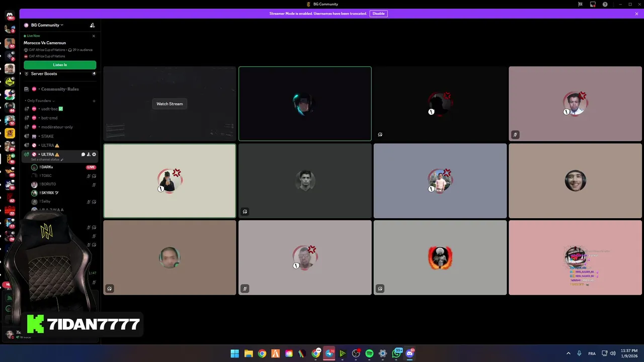Click the green Listen In button

[x=60, y=65]
